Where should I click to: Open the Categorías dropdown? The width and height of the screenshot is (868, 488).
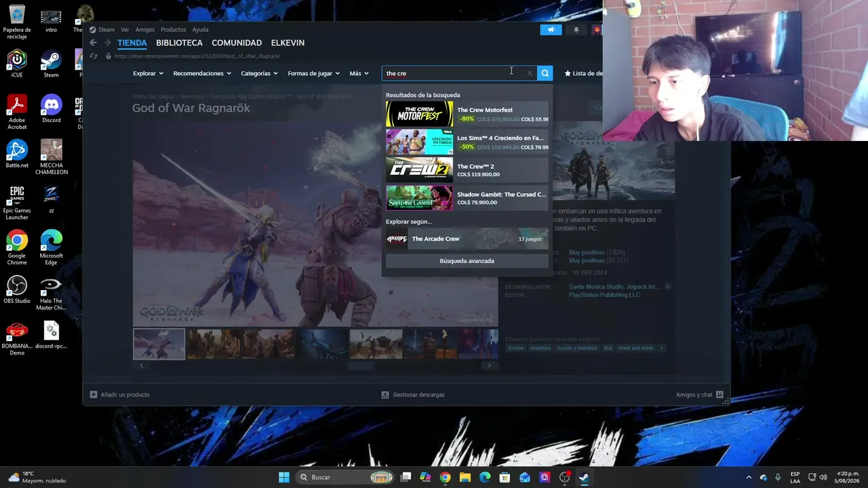(x=259, y=73)
